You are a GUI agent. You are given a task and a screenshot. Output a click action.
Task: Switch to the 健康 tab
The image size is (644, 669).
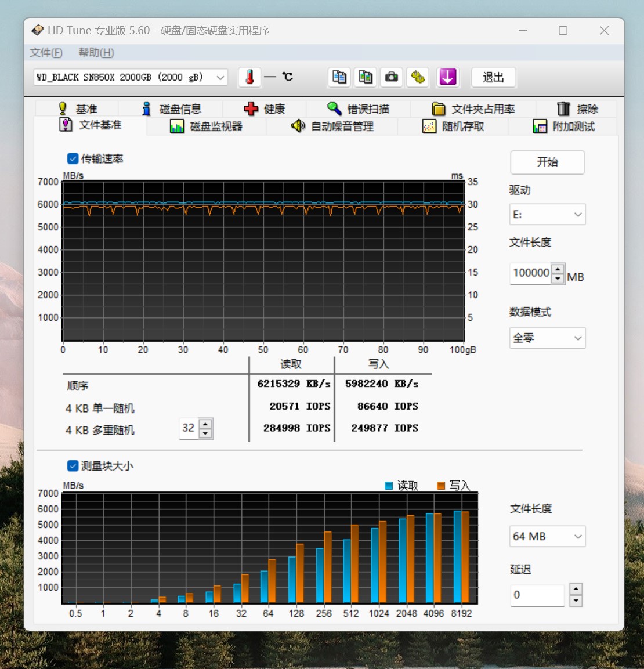(x=265, y=109)
